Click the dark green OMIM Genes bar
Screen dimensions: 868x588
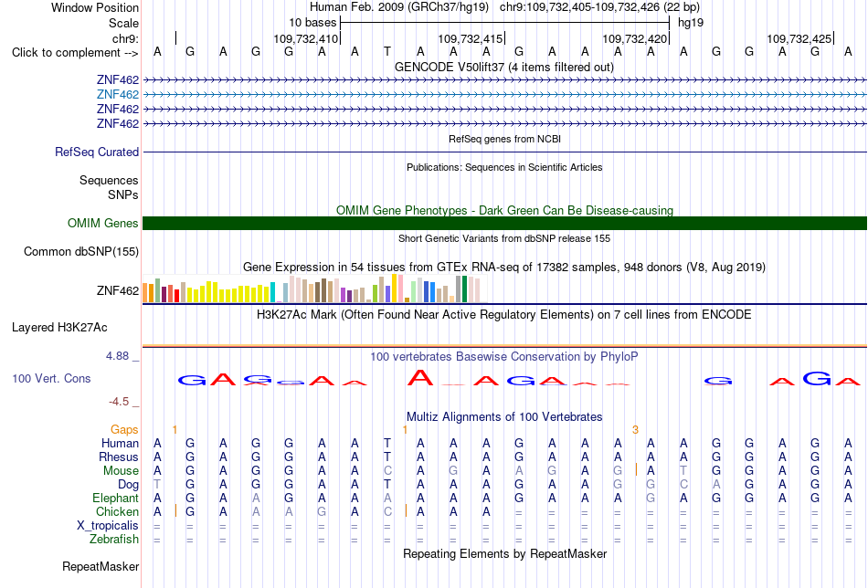coord(504,223)
